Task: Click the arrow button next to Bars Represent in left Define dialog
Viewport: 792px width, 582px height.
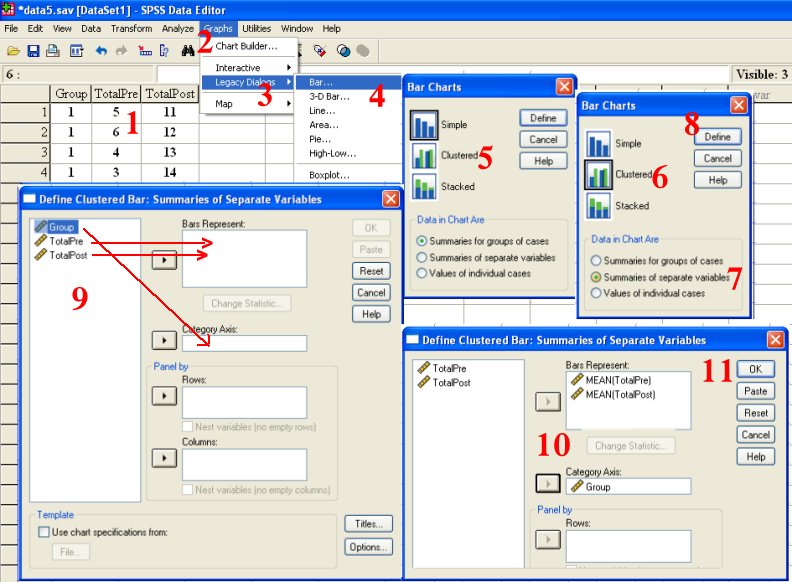Action: (164, 260)
